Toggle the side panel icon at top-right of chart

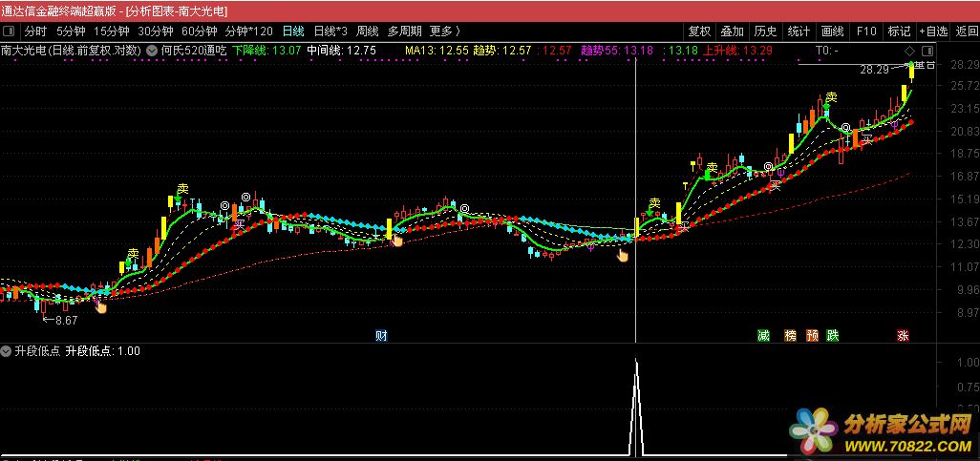click(x=924, y=50)
